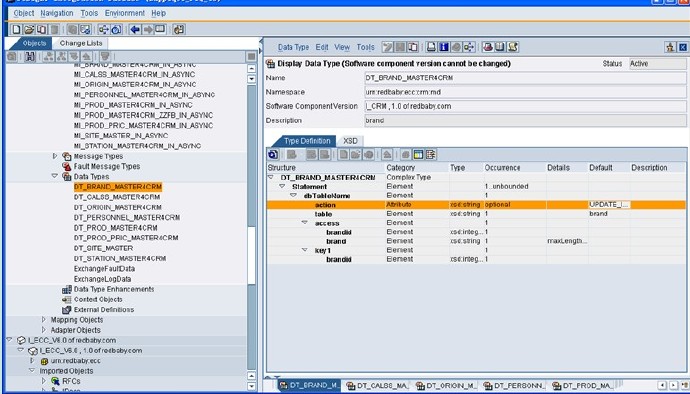Select Data Type Enhancements node
The width and height of the screenshot is (690, 394).
[x=114, y=289]
